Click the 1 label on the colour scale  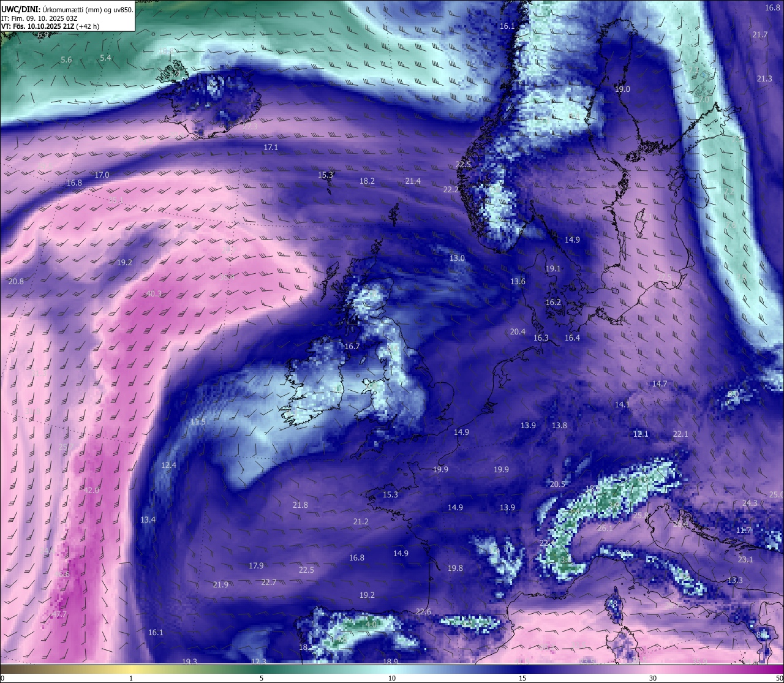131,678
